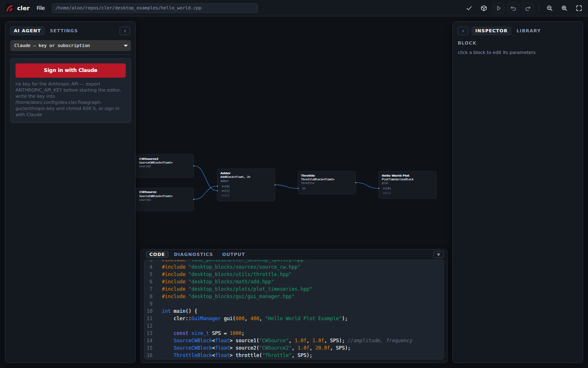Switch to the AI Agent tab
The height and width of the screenshot is (368, 588).
[x=27, y=31]
